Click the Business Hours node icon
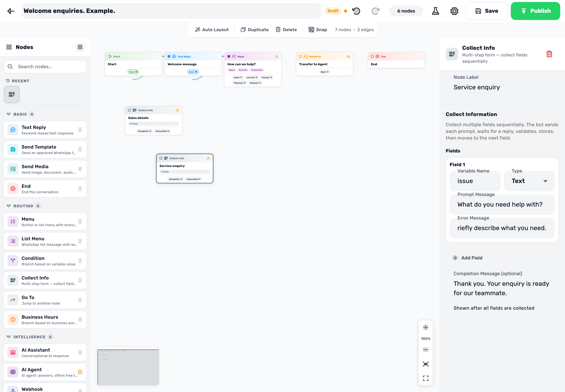Image resolution: width=565 pixels, height=392 pixels. [13, 319]
